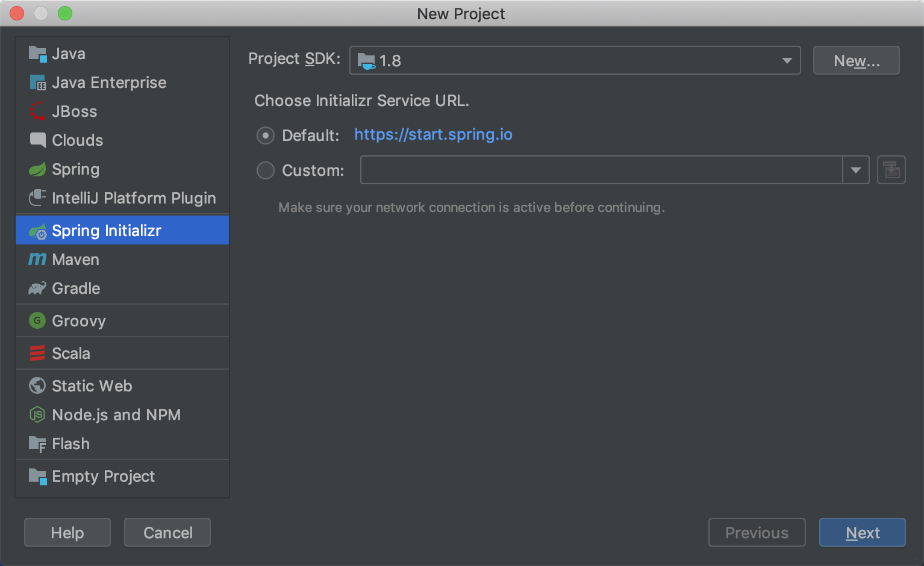Select the Custom URL radio button
924x566 pixels.
click(266, 170)
